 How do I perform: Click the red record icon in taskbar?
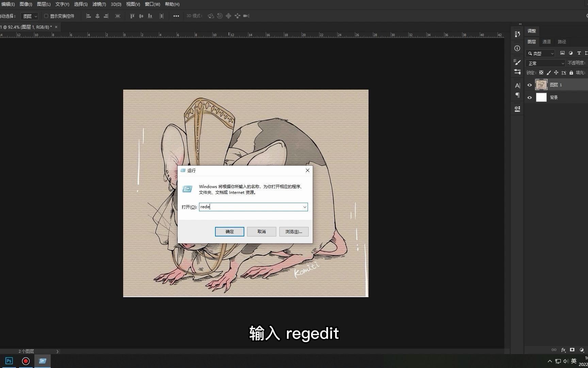[x=26, y=361]
